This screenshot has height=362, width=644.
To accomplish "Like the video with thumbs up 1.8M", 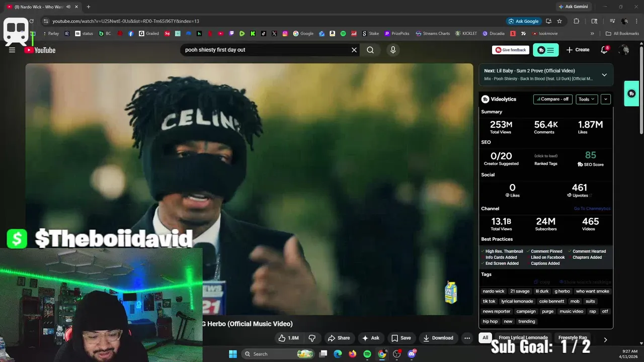I will (x=288, y=338).
